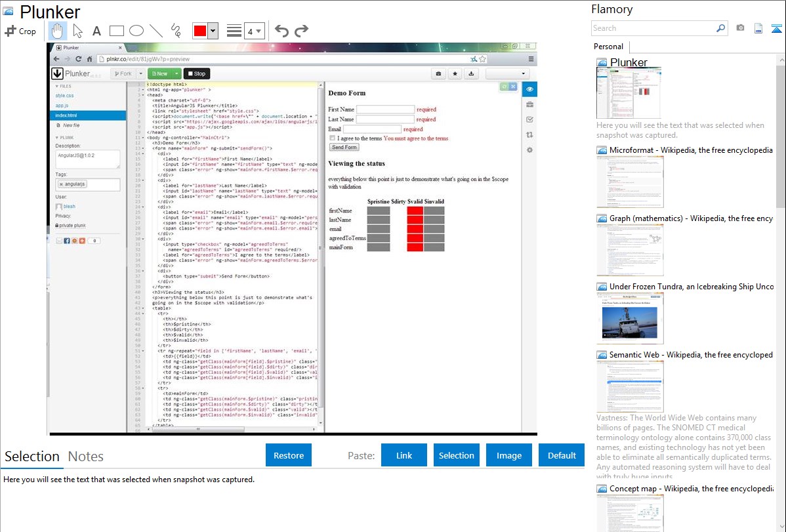Image resolution: width=786 pixels, height=532 pixels.
Task: Open app.js in the file list
Action: (62, 106)
